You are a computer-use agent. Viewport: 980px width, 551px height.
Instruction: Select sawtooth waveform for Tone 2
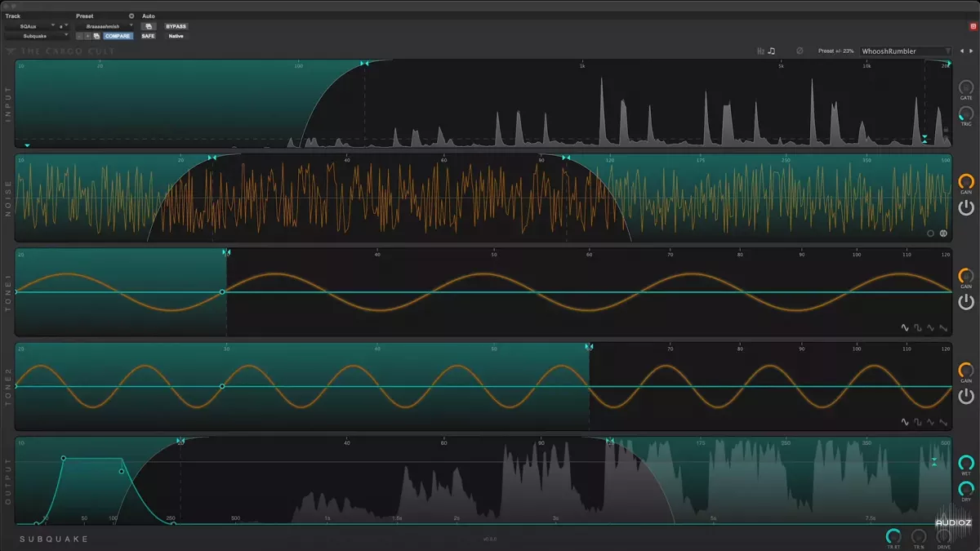[x=943, y=422]
